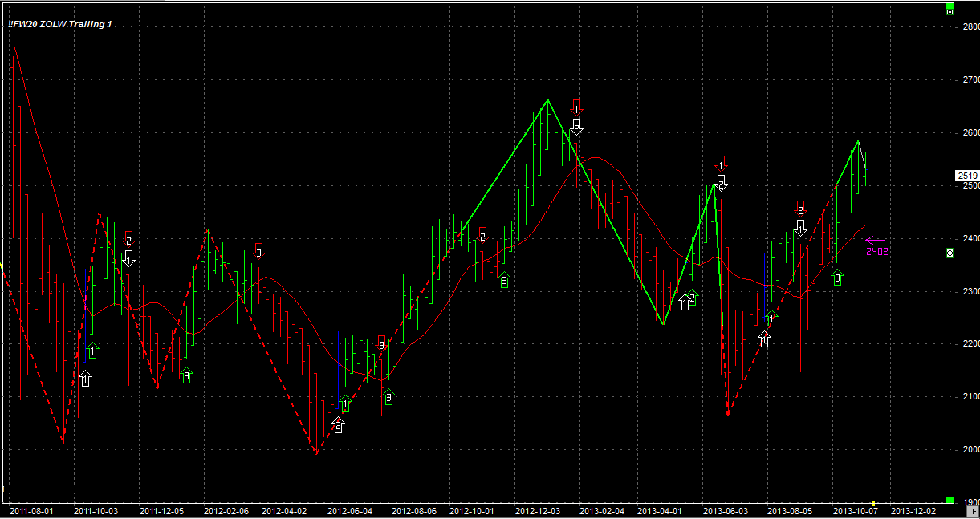Click the green square at chart's top-right corner

pos(950,11)
